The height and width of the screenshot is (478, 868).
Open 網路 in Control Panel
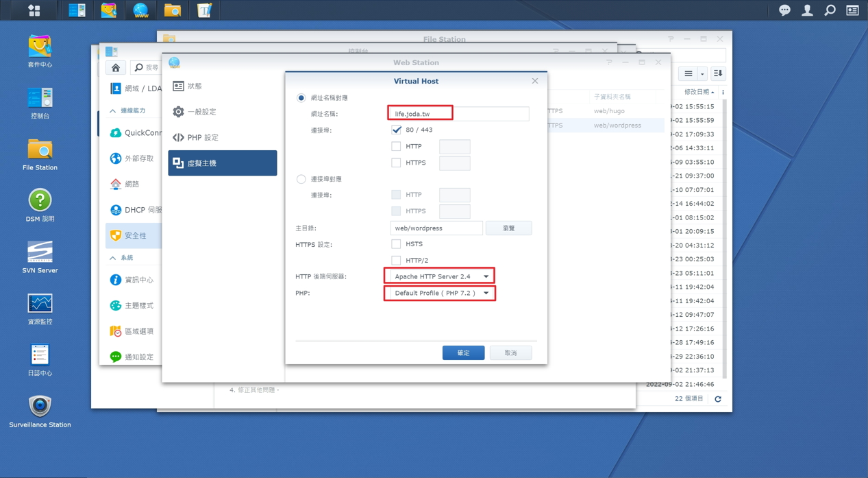[134, 184]
